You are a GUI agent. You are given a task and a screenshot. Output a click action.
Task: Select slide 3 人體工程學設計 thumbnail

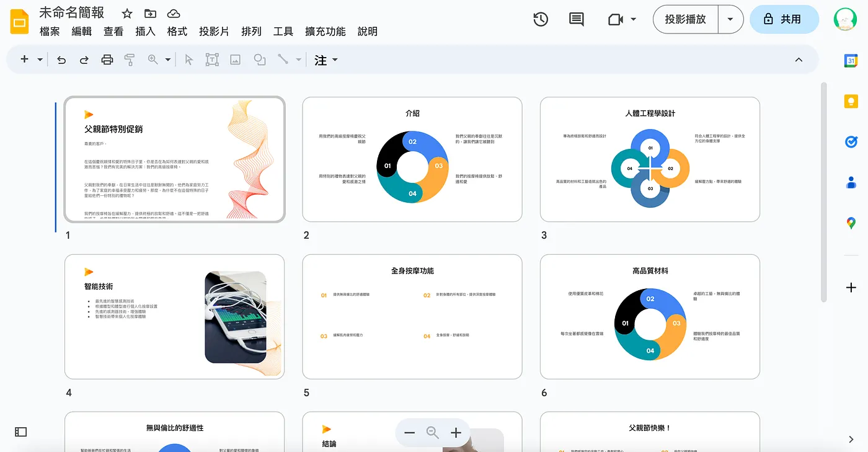click(x=650, y=159)
